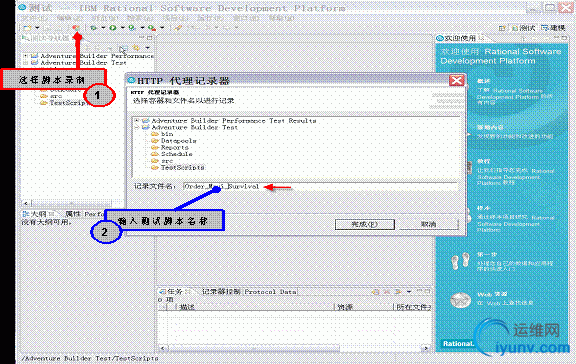Screen dimensions: 576x364
Task: Open the 编辑 menu
Action: tap(70, 18)
